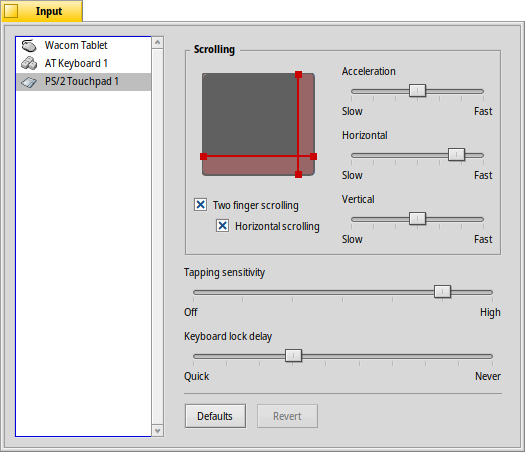The width and height of the screenshot is (525, 452).
Task: Click the High label of Tapping sensitivity
Action: pos(490,312)
